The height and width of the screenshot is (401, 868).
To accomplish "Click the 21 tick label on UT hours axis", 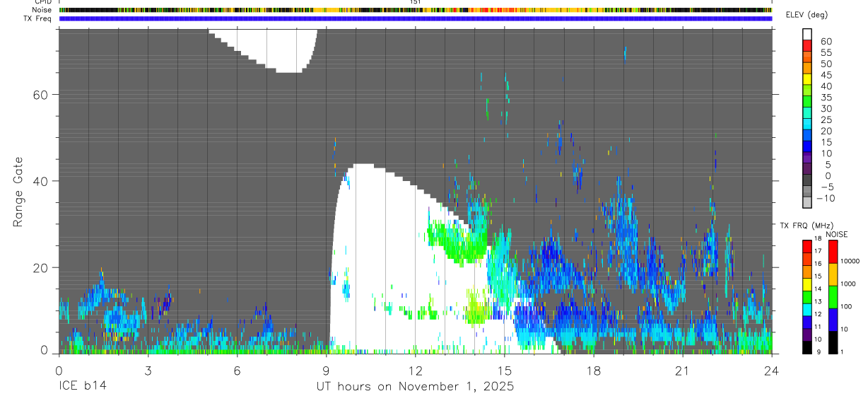I will [682, 370].
